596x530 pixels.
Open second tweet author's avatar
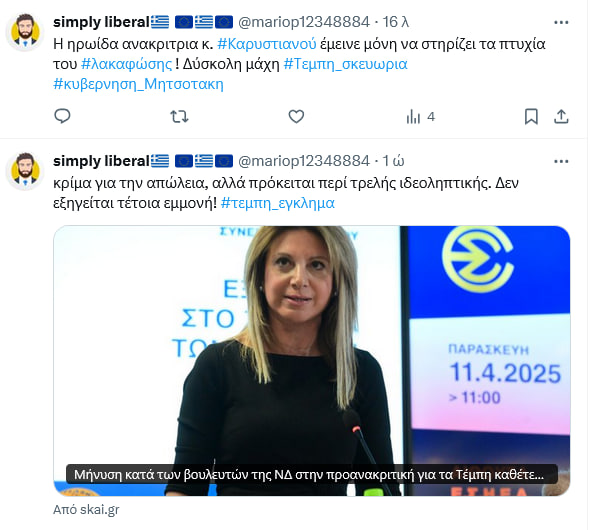click(x=25, y=171)
